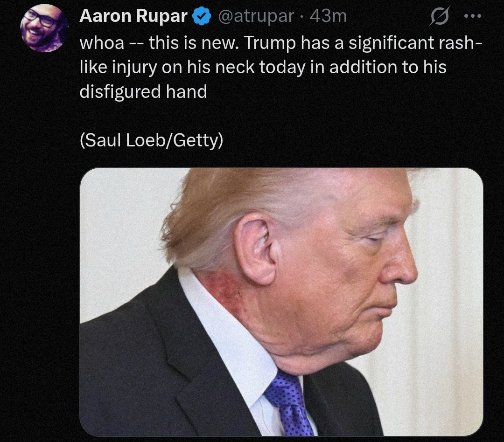The height and width of the screenshot is (442, 504).
Task: Select the tweet line starting with "whoa"
Action: [280, 43]
